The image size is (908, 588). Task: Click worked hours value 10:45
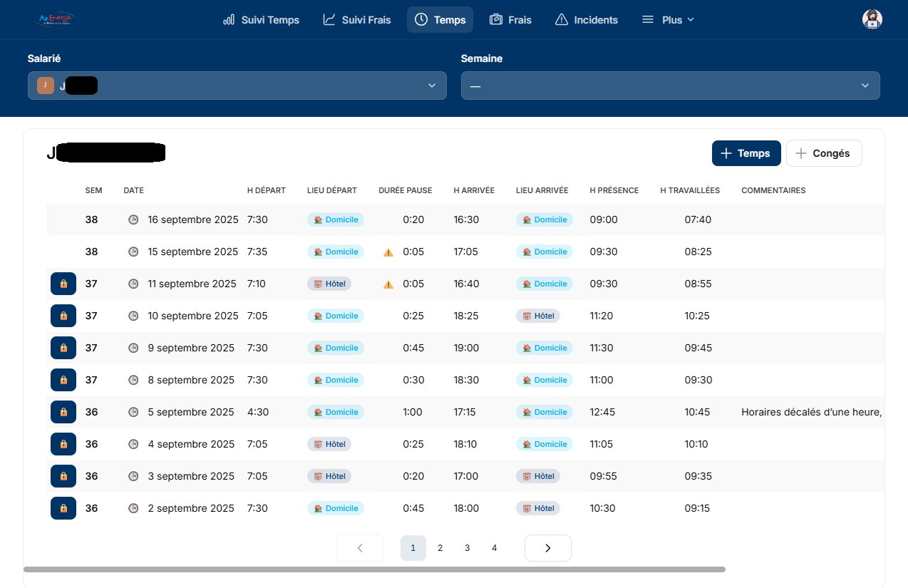click(x=698, y=412)
